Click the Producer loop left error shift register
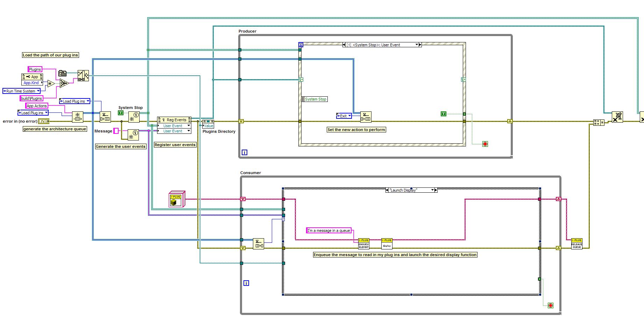This screenshot has width=644, height=316. [x=241, y=121]
